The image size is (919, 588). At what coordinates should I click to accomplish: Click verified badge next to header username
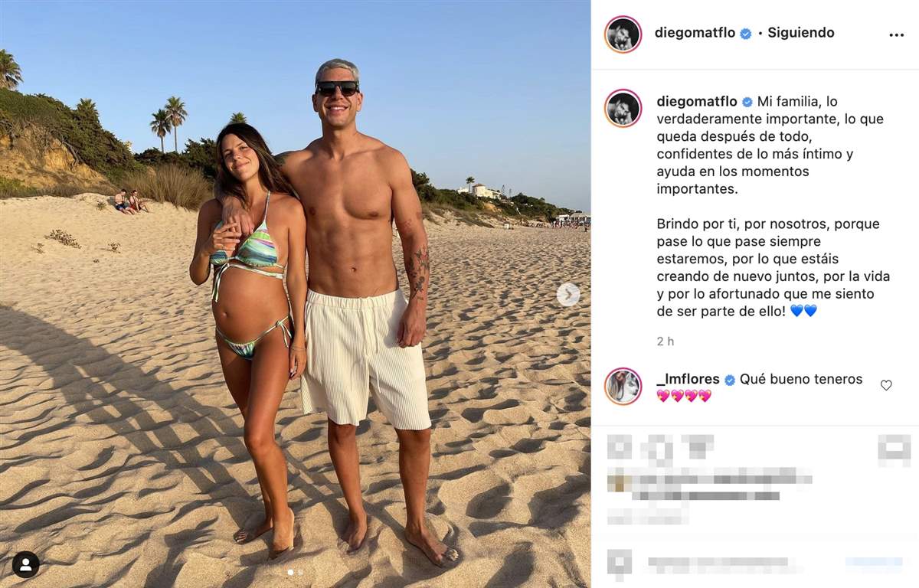pos(745,33)
